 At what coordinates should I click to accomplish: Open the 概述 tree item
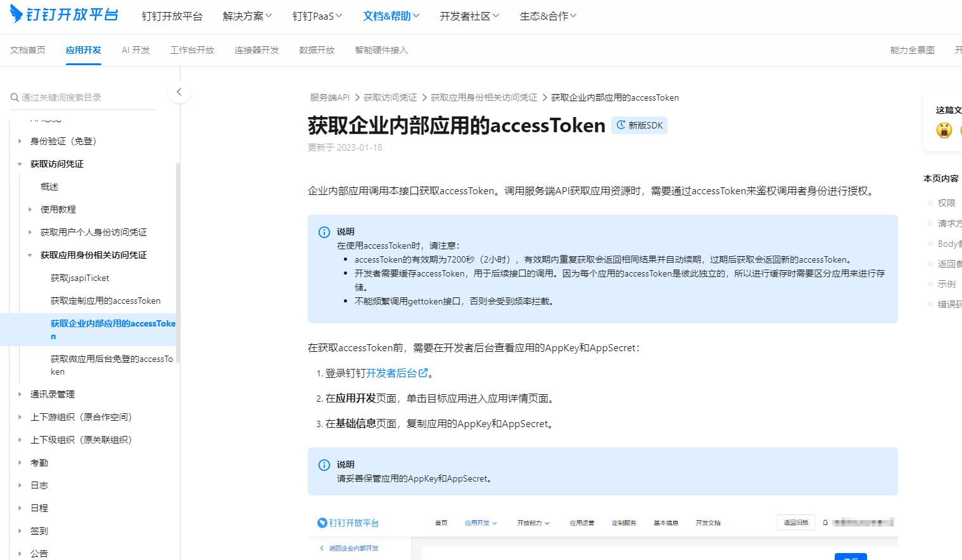tap(49, 187)
